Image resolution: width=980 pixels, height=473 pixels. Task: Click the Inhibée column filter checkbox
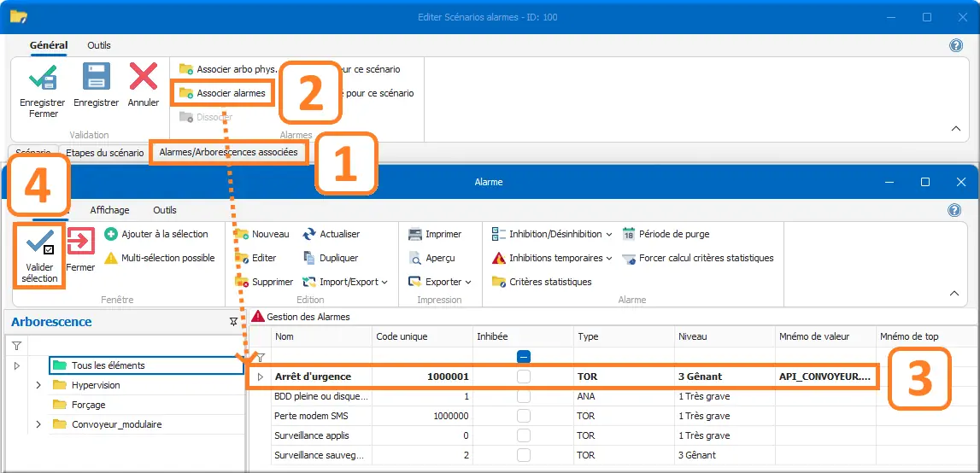tap(524, 356)
